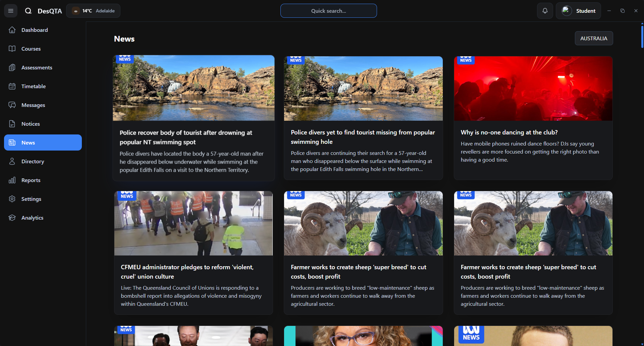The width and height of the screenshot is (644, 346).
Task: Open the sidebar hamburger menu
Action: point(10,10)
